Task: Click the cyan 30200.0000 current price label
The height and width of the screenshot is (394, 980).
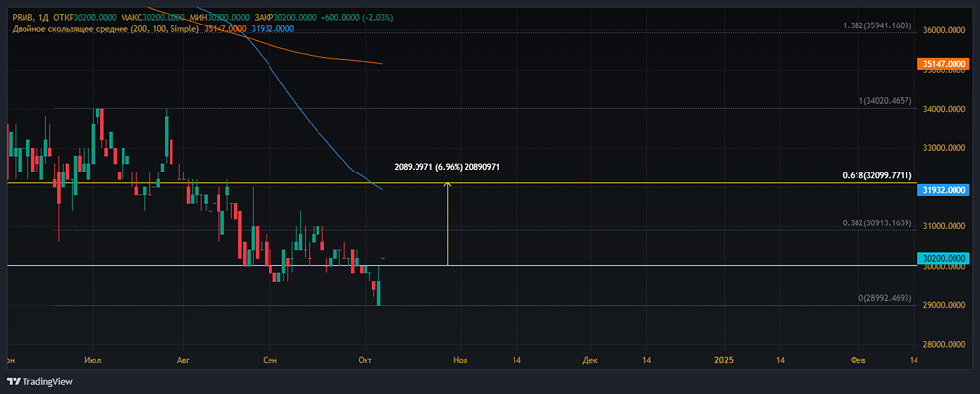Action: 942,258
